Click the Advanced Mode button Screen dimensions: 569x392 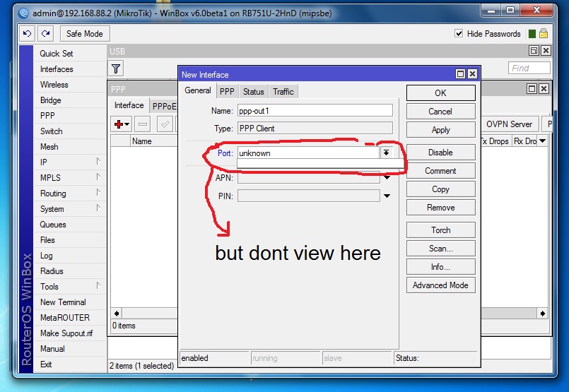tap(440, 285)
